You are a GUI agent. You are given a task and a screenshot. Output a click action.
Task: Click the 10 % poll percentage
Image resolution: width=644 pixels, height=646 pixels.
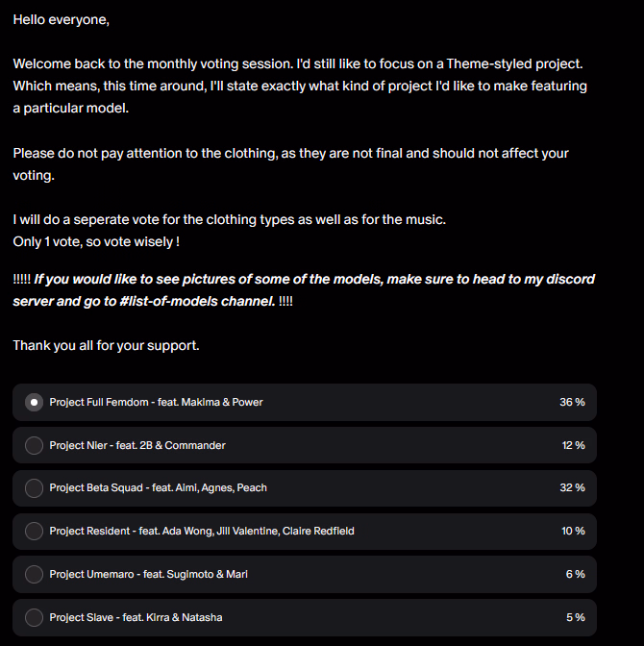tap(573, 531)
